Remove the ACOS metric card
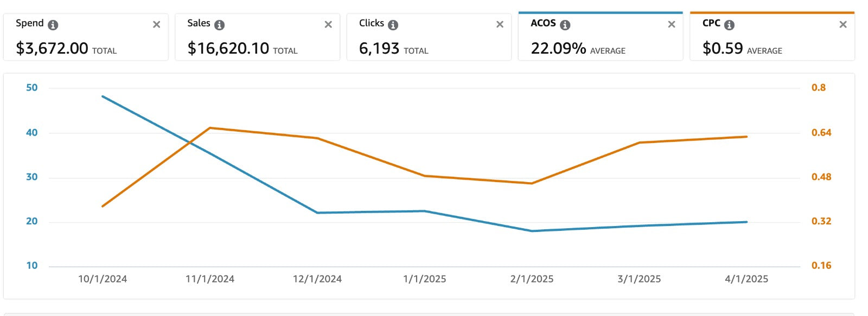This screenshot has width=868, height=316. [x=671, y=24]
